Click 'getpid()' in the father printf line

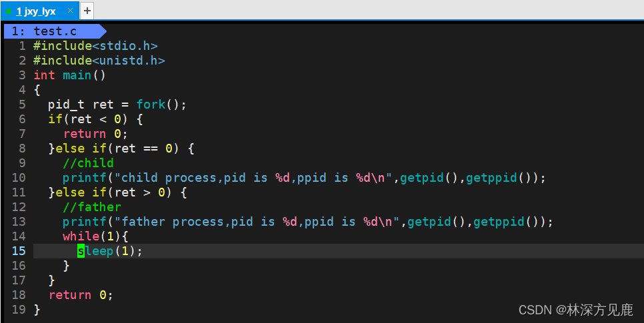click(437, 222)
